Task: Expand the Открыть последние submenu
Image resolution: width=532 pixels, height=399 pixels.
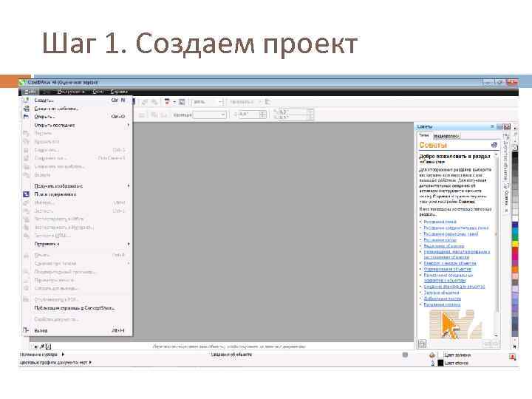Action: [78, 125]
